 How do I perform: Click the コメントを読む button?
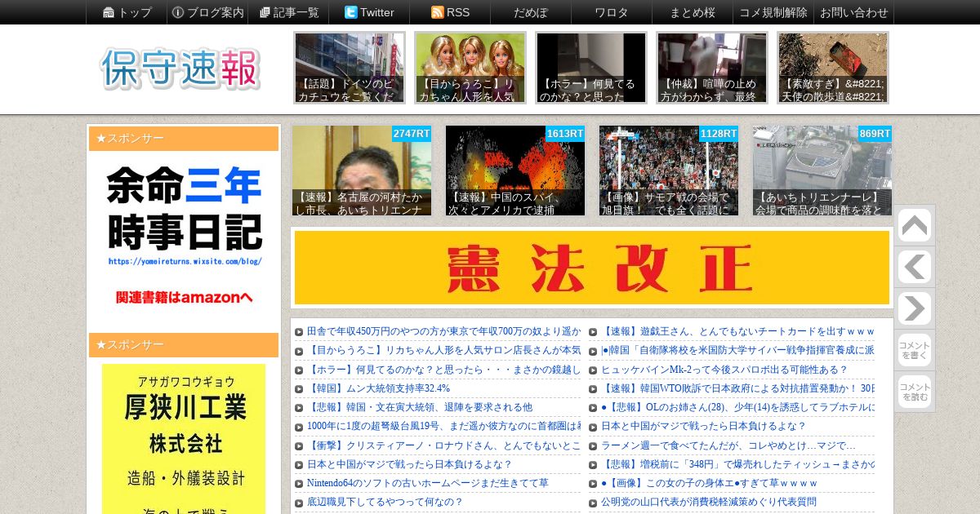(914, 392)
